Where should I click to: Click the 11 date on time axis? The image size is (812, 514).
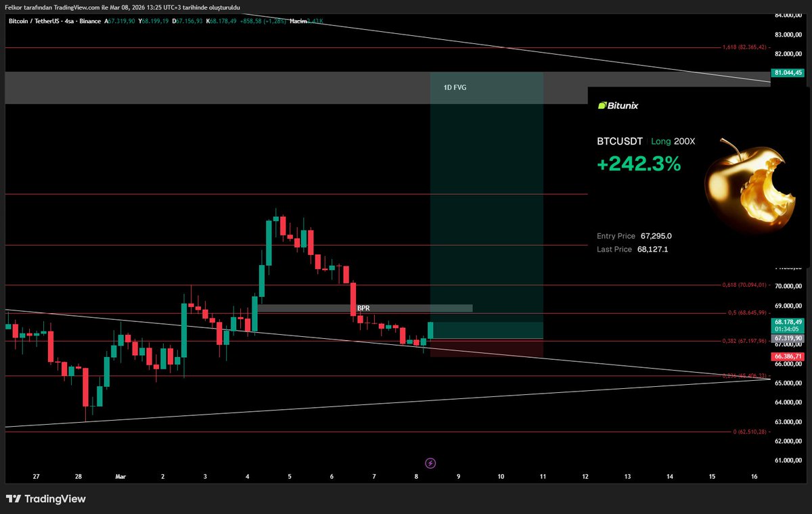click(x=543, y=476)
